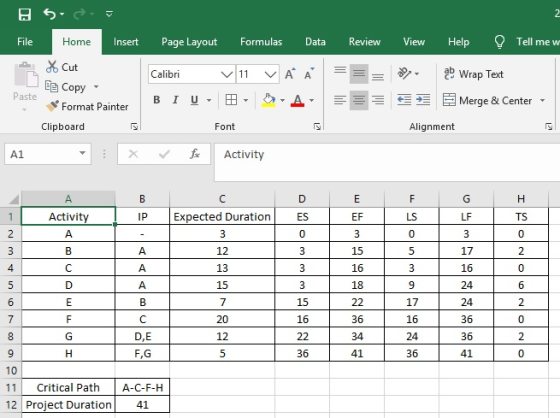Click the Insert Function fx icon
The height and width of the screenshot is (418, 560).
point(195,154)
